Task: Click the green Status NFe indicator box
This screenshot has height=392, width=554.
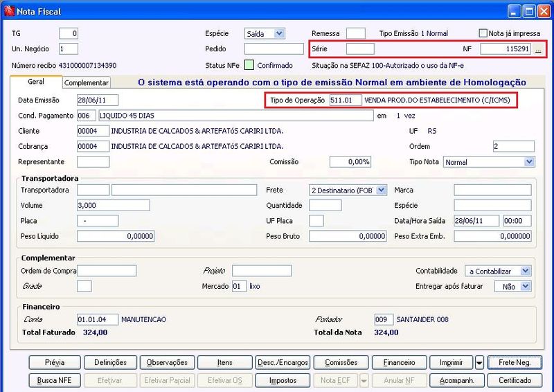Action: (249, 65)
